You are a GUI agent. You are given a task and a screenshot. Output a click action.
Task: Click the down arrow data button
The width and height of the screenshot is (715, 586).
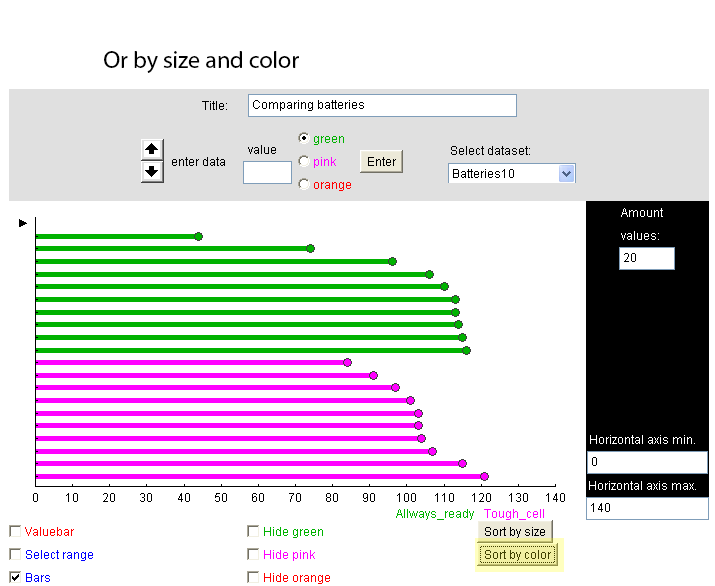152,172
